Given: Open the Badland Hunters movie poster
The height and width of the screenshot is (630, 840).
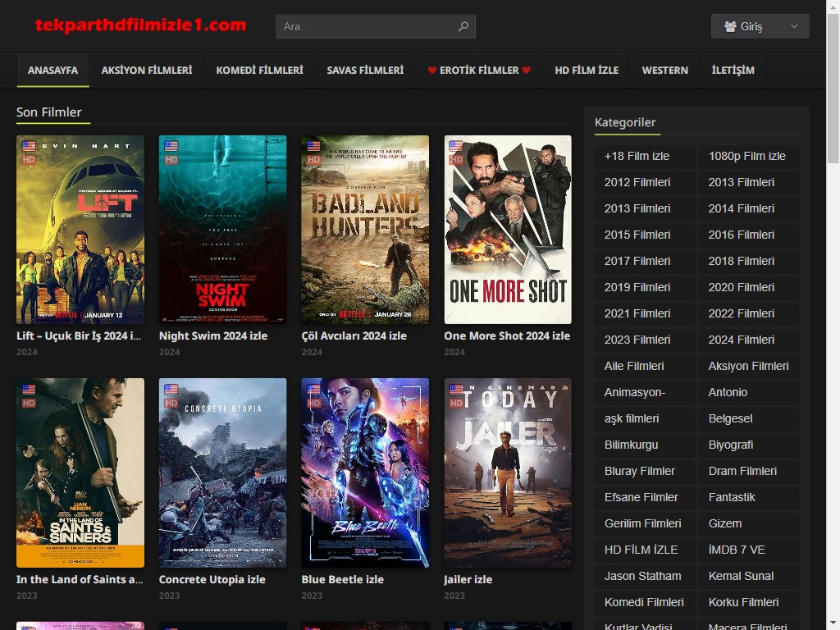Looking at the screenshot, I should [x=365, y=230].
